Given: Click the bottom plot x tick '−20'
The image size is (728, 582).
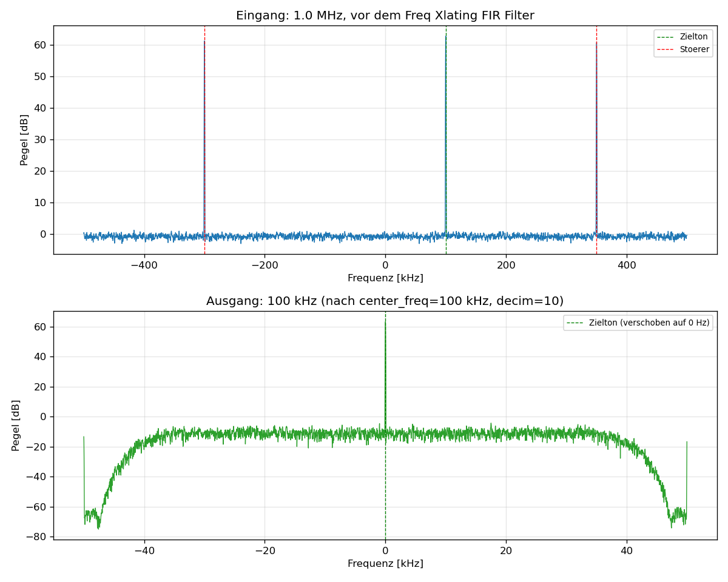Looking at the screenshot, I should [x=265, y=550].
